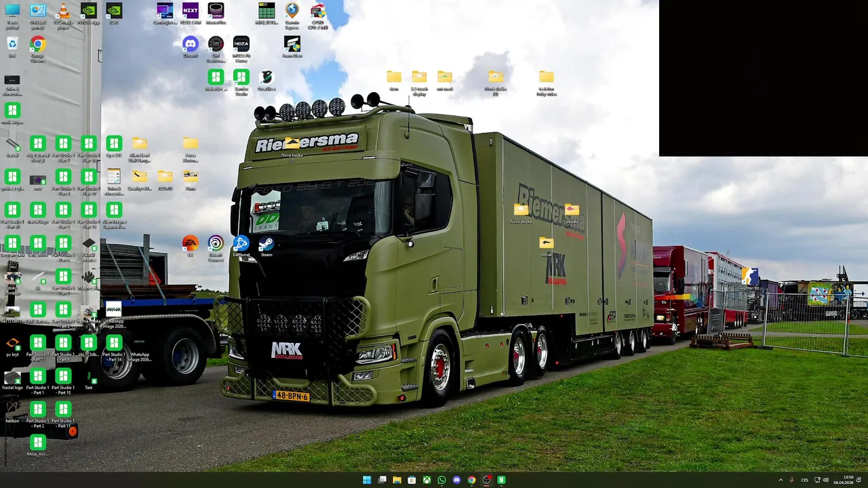This screenshot has height=488, width=868.
Task: Launch the Ubisoft Connect shortcut
Action: coord(216,249)
